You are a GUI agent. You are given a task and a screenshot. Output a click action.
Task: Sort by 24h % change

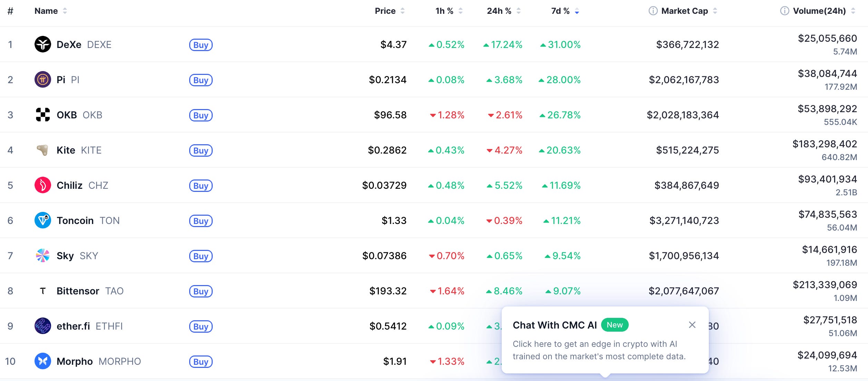[x=503, y=11]
